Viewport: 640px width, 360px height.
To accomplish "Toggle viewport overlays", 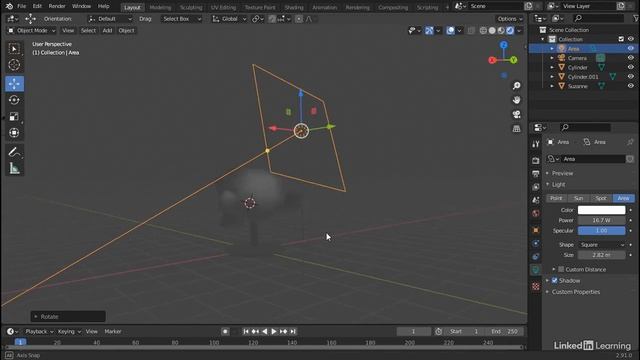I will tap(450, 31).
